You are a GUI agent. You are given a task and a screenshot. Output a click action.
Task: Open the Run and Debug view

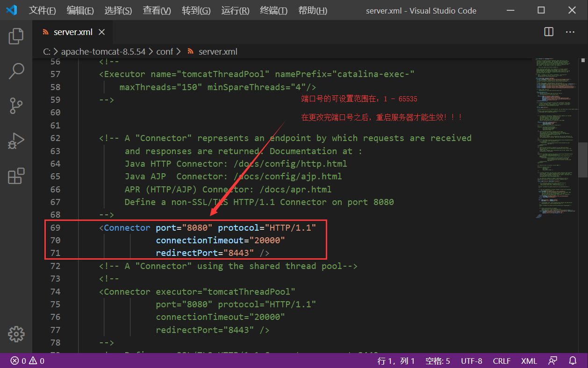16,141
